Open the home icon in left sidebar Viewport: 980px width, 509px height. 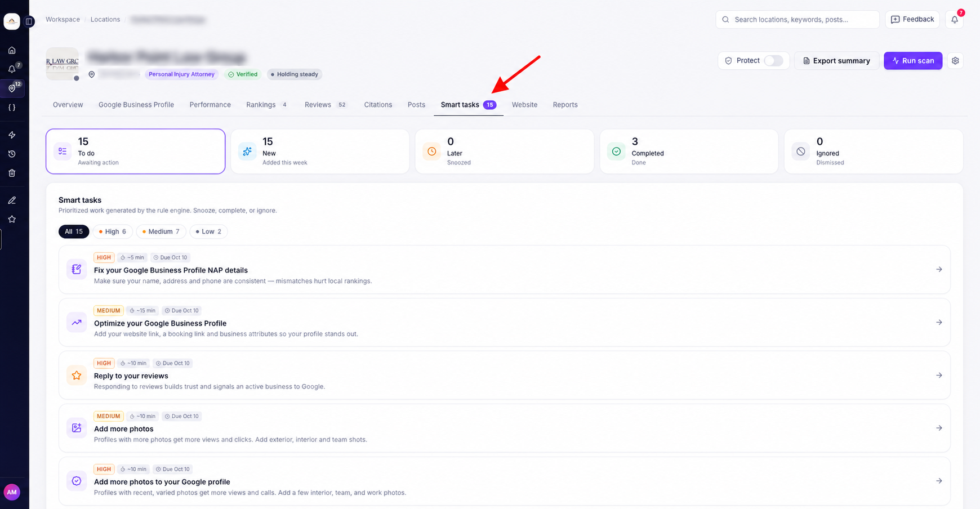[x=12, y=50]
